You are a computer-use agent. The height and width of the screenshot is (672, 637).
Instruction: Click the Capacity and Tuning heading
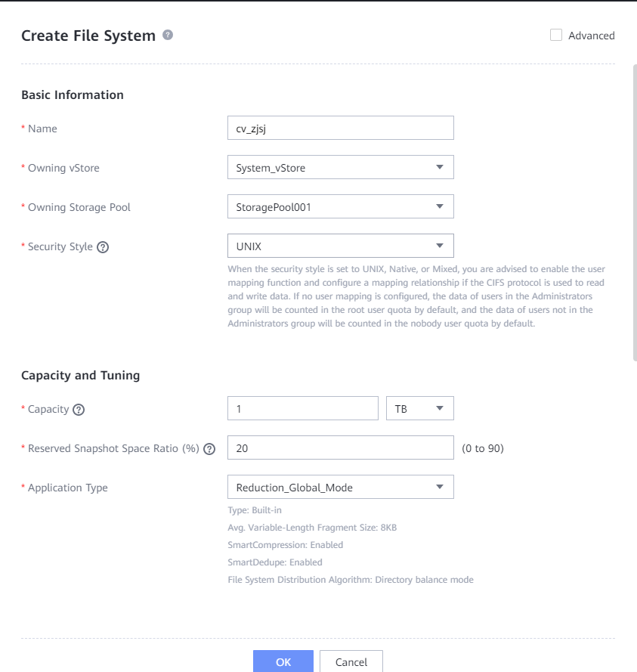click(x=81, y=376)
